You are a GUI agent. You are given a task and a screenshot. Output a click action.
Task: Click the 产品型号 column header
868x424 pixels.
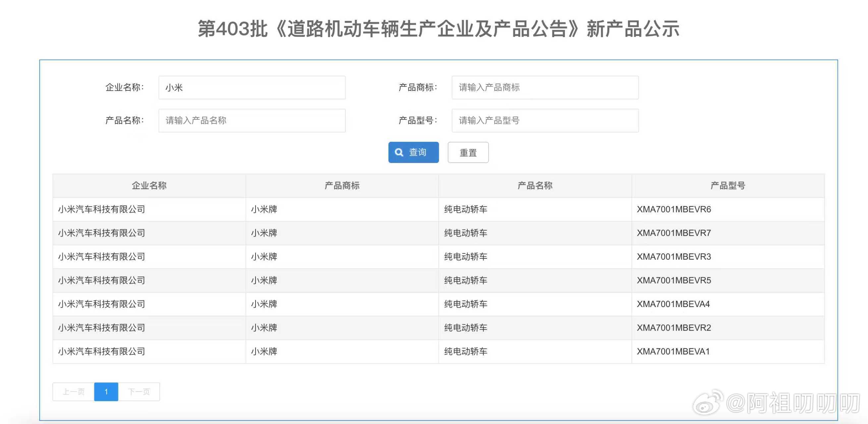click(727, 185)
